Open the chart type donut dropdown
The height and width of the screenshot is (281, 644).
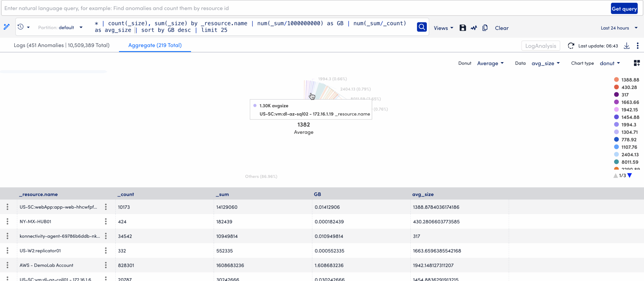click(610, 63)
